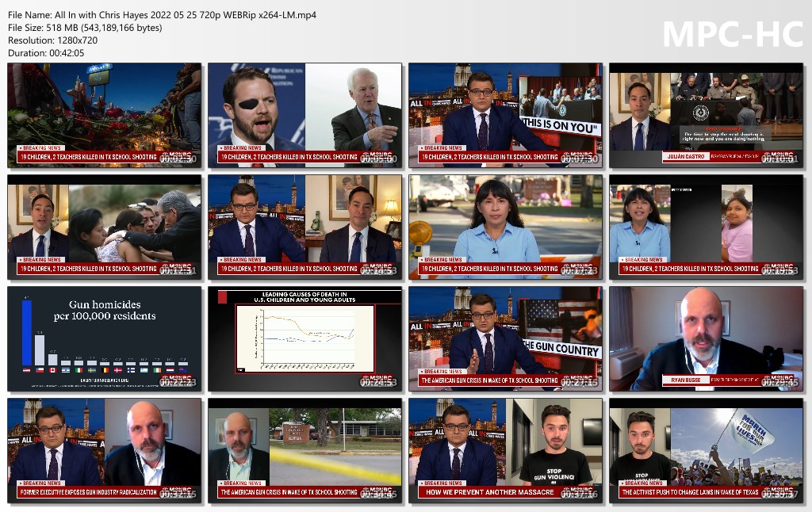This screenshot has width=812, height=512.
Task: Click "Gun homicides per 100,000 residents" title
Action: [105, 310]
